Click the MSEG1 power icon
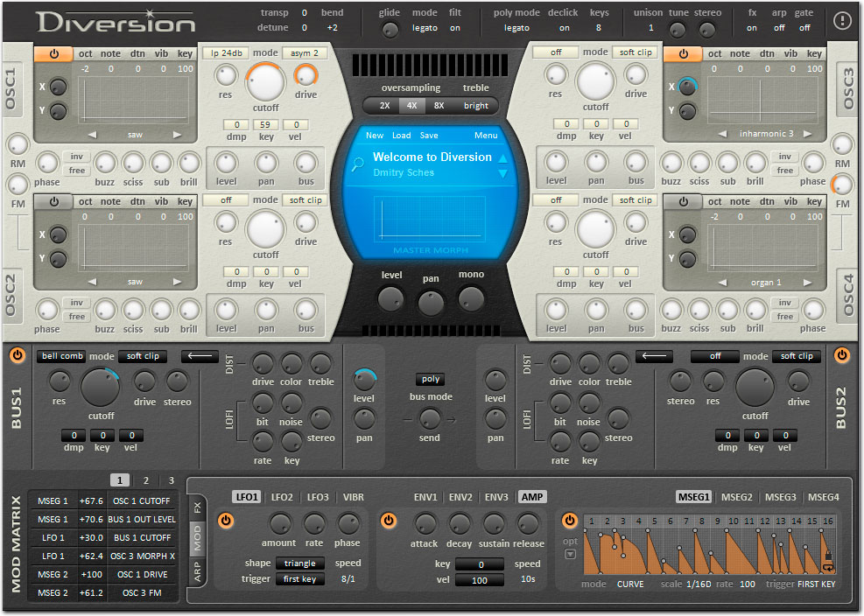Image resolution: width=864 pixels, height=616 pixels. [570, 521]
